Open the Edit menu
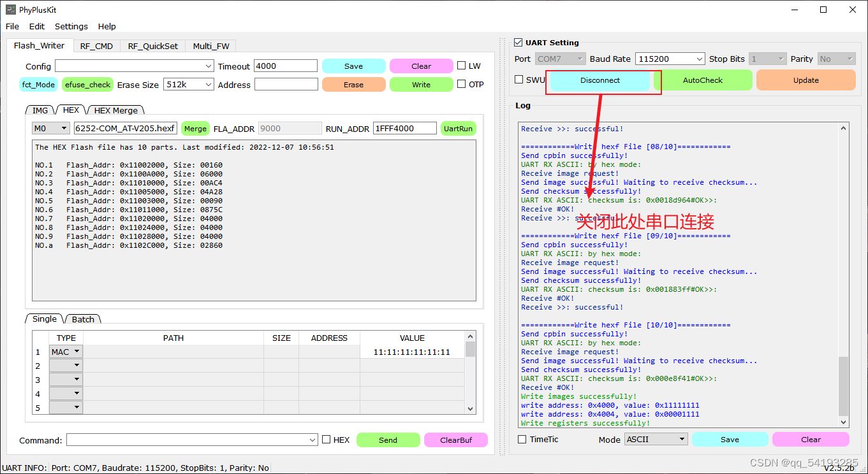Viewport: 868px width, 474px height. coord(37,26)
